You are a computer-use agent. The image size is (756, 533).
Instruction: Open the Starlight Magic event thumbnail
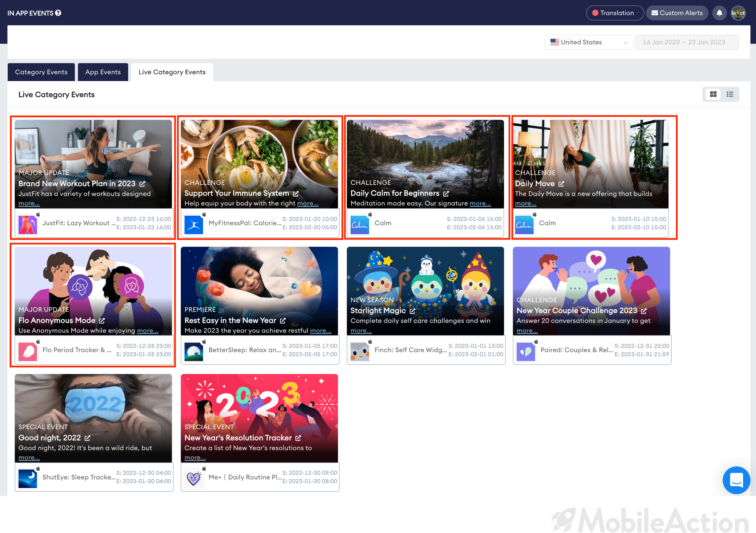(x=425, y=291)
